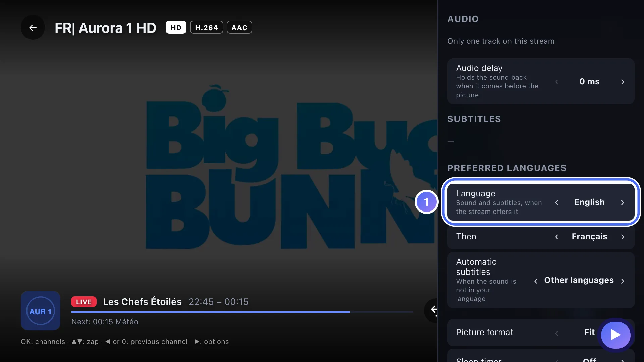Cycle Automatic subtitles backward with the left chevron
644x362 pixels.
[536, 281]
